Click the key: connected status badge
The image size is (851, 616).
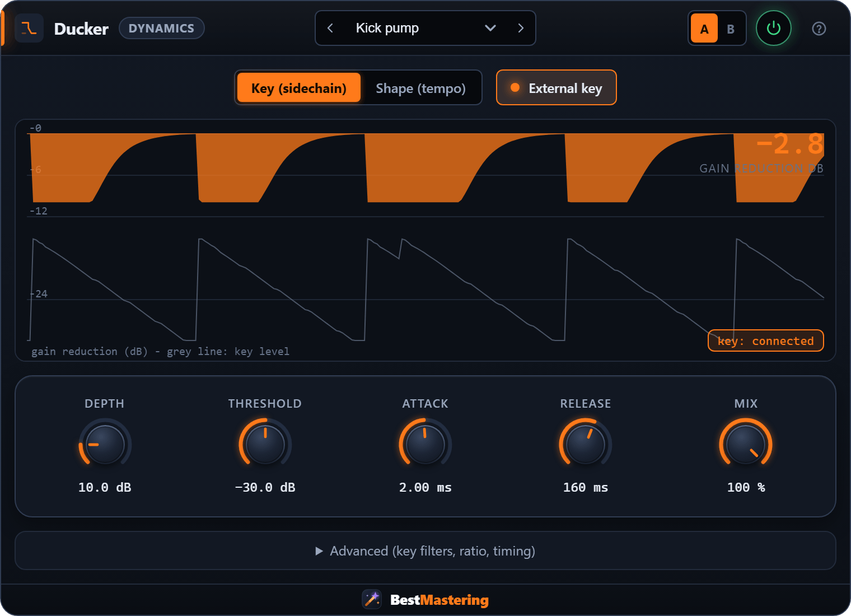[x=765, y=340]
